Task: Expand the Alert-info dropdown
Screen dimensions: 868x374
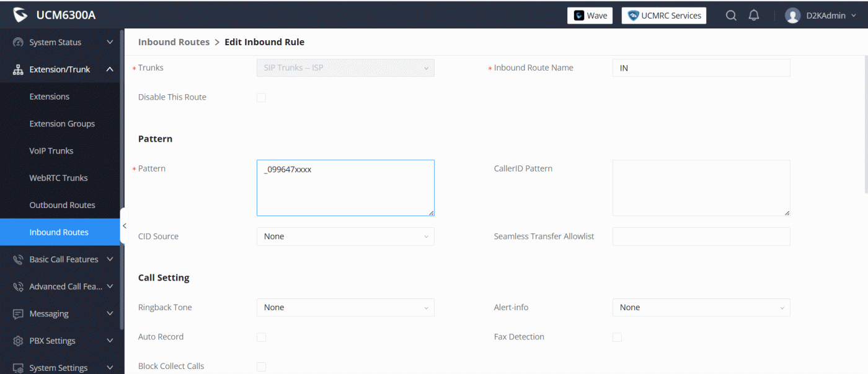Action: click(x=701, y=308)
